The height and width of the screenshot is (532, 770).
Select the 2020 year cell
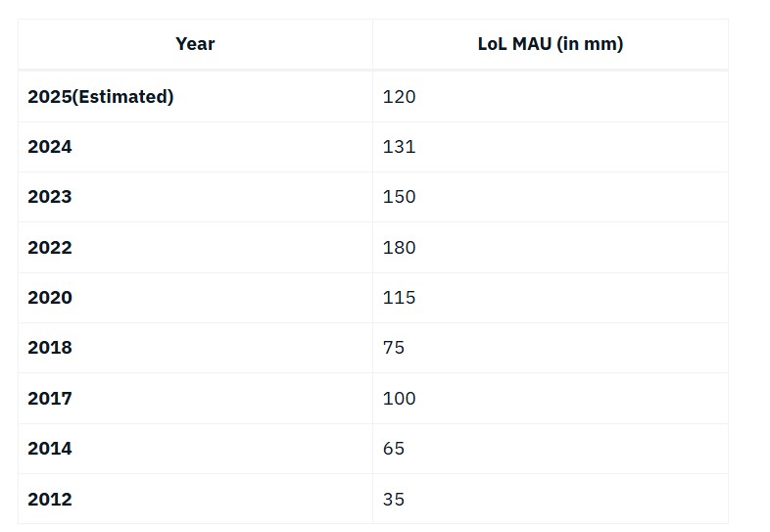click(196, 298)
